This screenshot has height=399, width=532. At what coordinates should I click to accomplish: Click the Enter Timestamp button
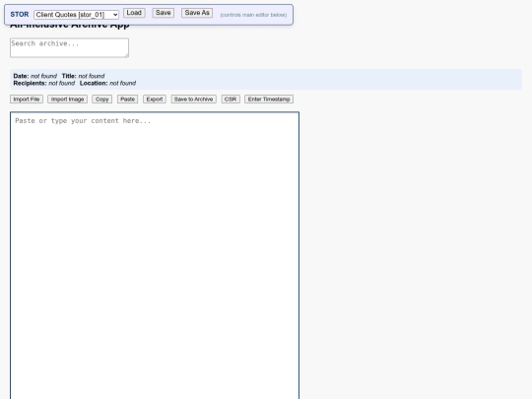click(269, 100)
